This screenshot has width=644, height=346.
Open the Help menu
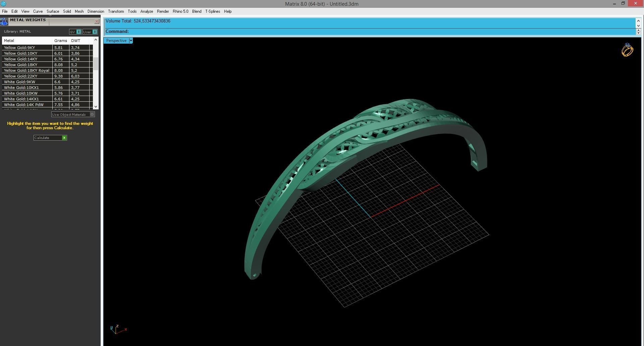click(x=228, y=11)
